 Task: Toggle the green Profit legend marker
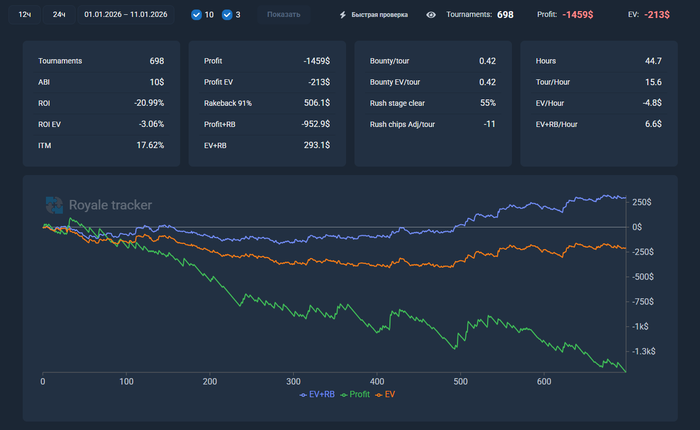[345, 395]
